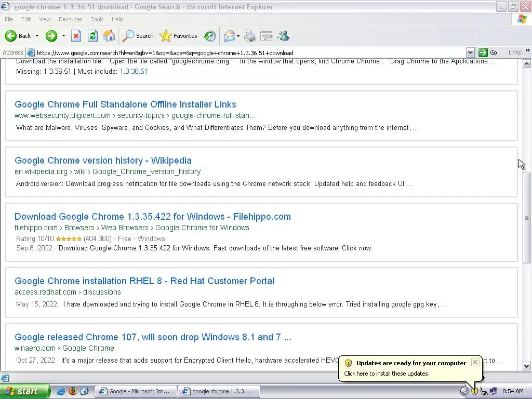Click the vertical scrollbar thumb
532x399 pixels.
(527, 217)
